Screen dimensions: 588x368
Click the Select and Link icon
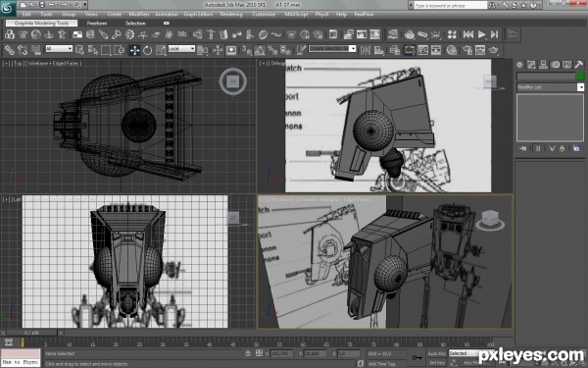tap(10, 50)
